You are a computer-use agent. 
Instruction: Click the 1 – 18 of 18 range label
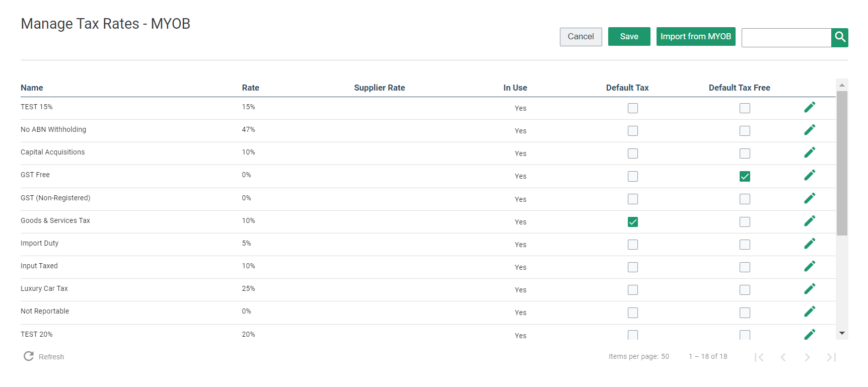708,356
